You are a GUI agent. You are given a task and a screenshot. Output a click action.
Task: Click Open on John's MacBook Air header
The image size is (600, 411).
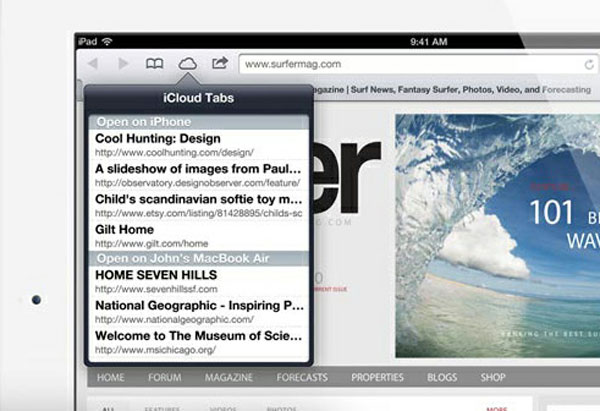pyautogui.click(x=199, y=258)
